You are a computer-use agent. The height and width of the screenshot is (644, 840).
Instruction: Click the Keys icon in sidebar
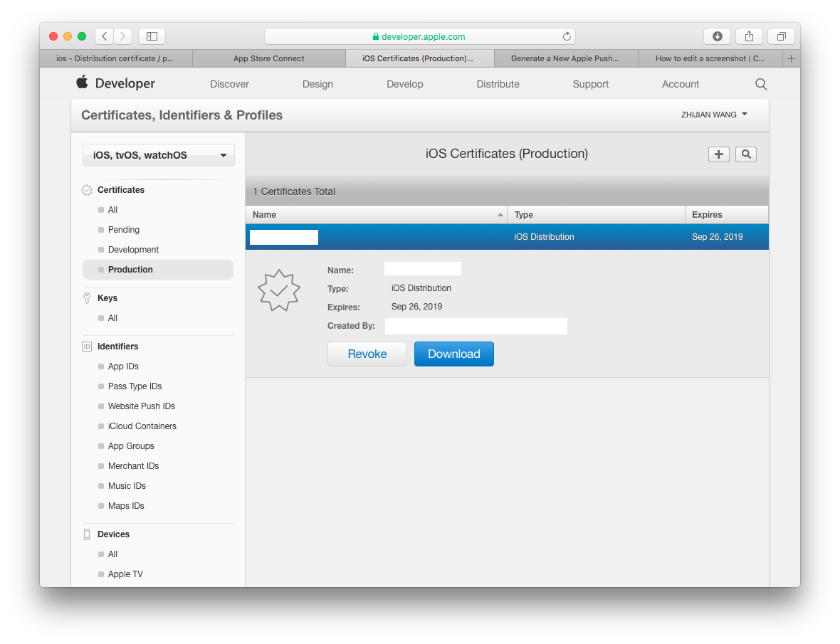click(87, 298)
